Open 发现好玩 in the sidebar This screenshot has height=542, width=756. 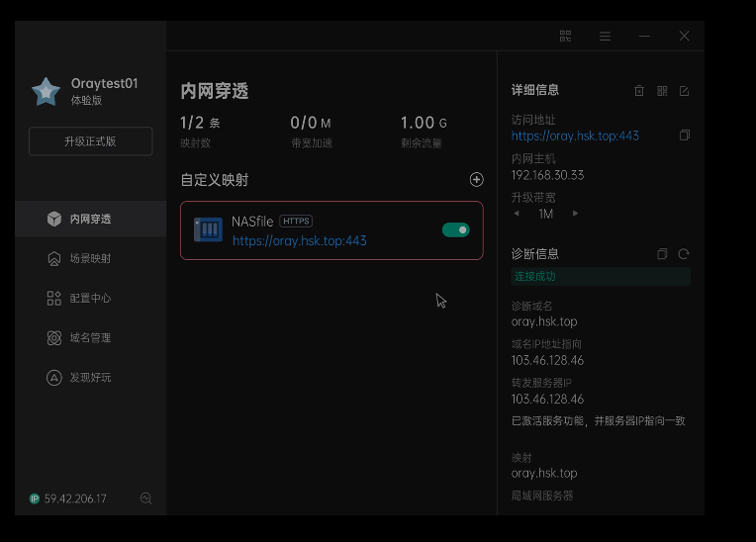coord(91,377)
